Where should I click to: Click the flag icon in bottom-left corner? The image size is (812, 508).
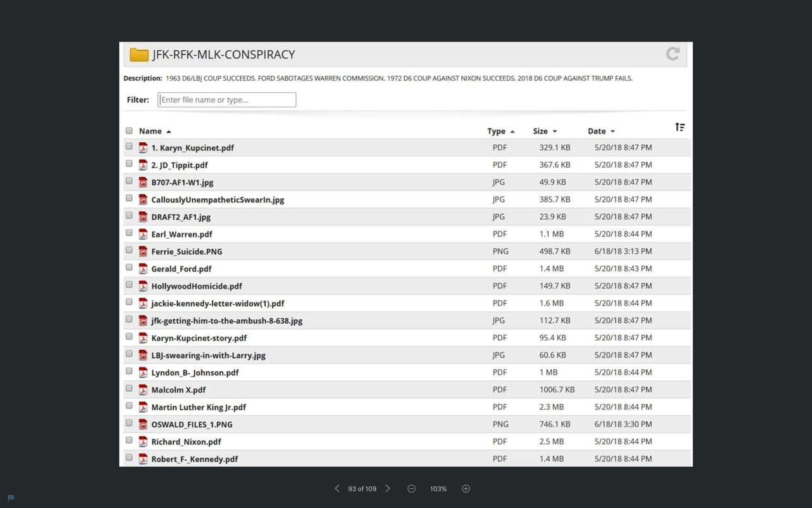(x=11, y=498)
